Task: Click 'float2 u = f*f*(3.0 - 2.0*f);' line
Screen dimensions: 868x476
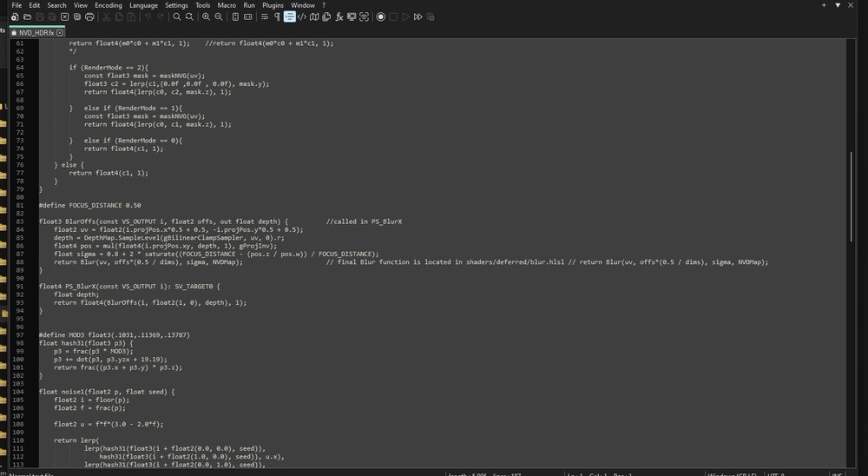Action: point(108,424)
